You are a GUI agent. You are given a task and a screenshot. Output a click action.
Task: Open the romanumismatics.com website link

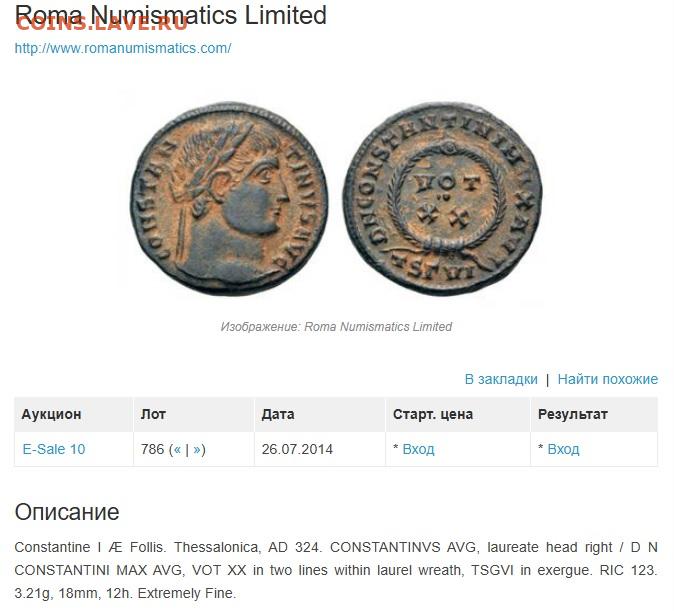tap(123, 48)
